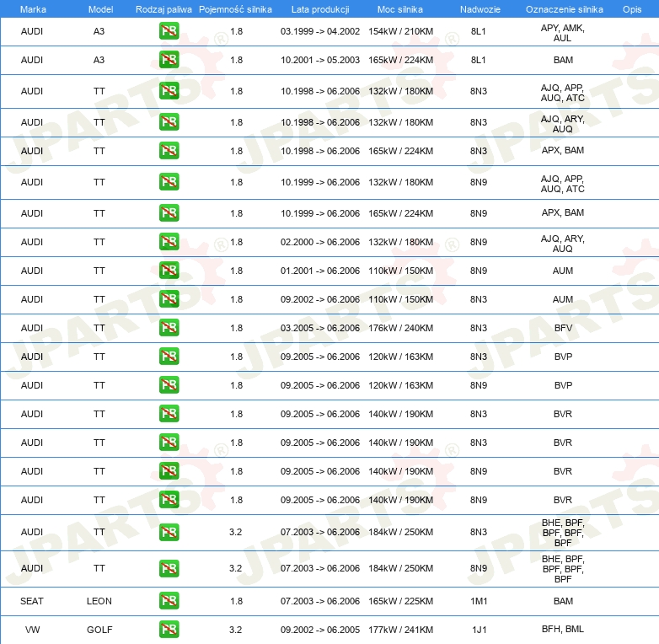
Task: Click fuel icon in the 09.2002 TT AUM row
Action: click(169, 299)
